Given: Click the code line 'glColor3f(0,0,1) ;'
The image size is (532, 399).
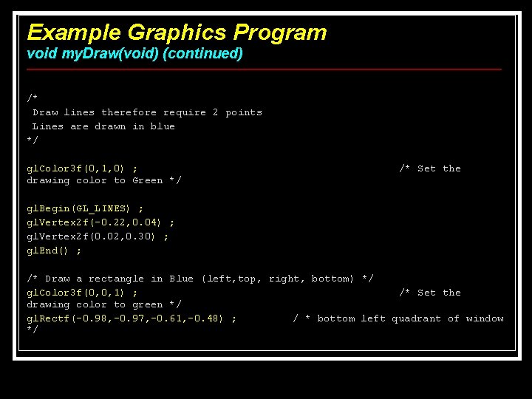Looking at the screenshot, I should point(82,293).
